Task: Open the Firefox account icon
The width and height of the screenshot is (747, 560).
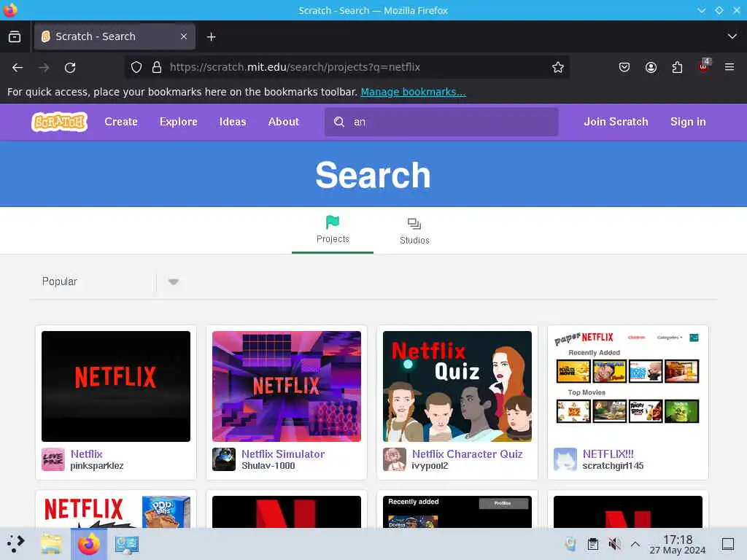Action: click(651, 67)
